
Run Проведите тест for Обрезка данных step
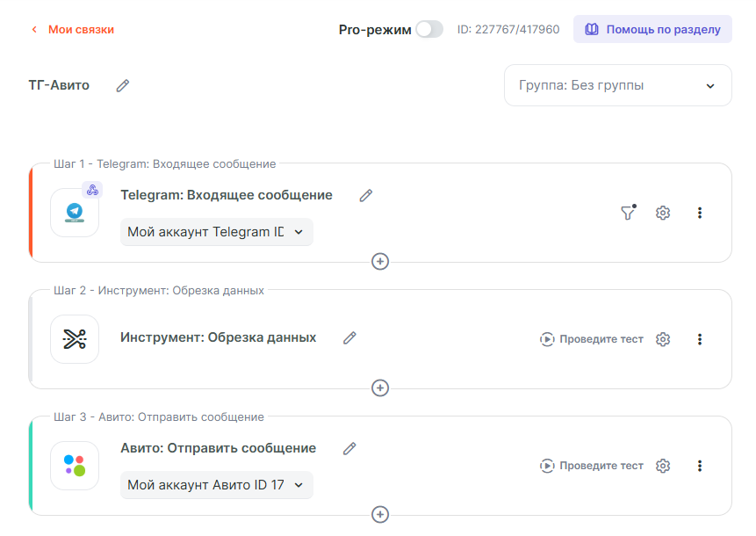[592, 339]
